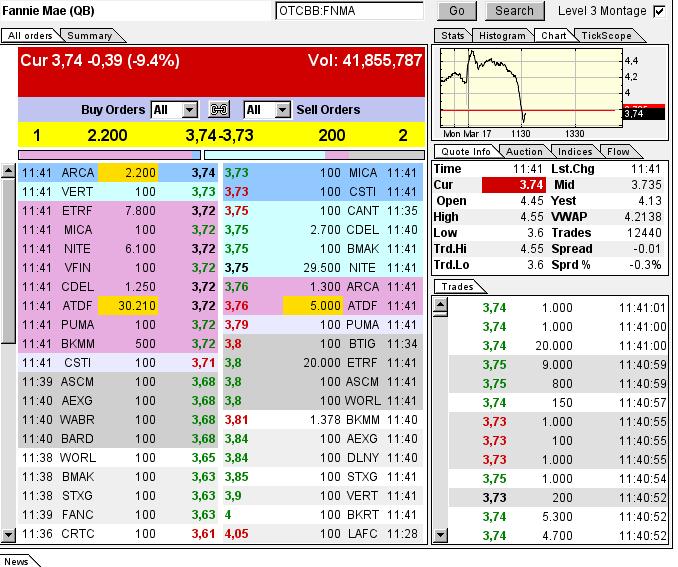Click the best bid-ask 3,74-3,73 in yellow bar
The height and width of the screenshot is (567, 678).
pyautogui.click(x=219, y=135)
